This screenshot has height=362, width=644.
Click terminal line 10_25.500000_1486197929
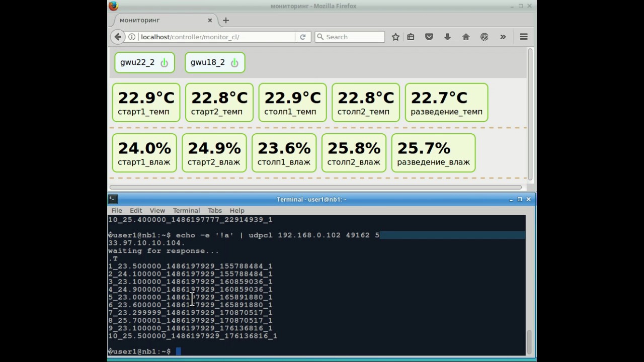tap(193, 336)
